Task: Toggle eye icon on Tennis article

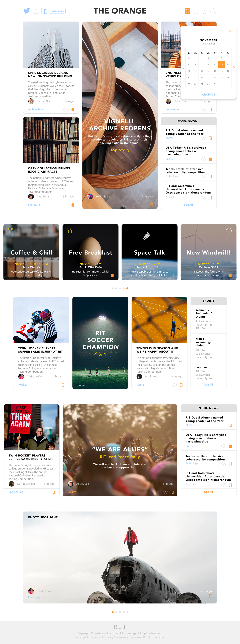Action: point(174,385)
